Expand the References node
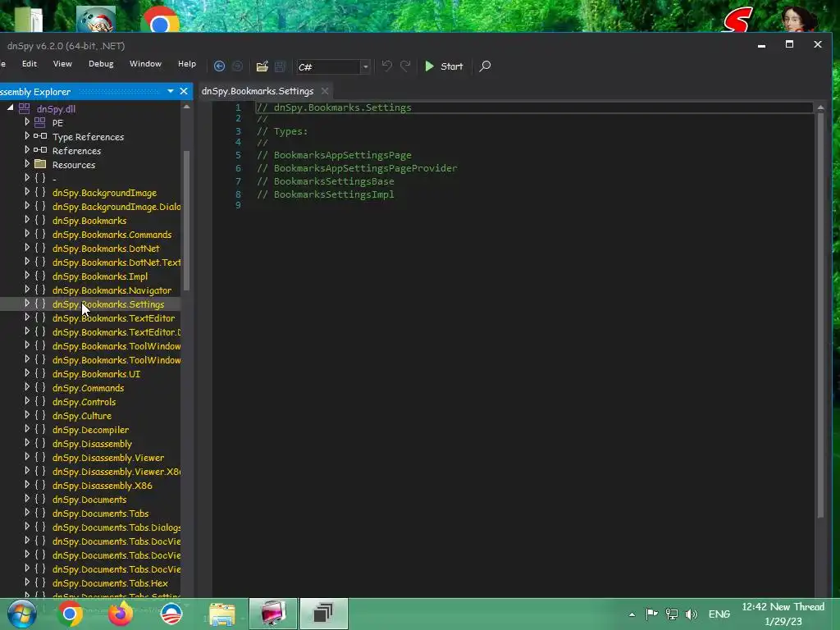 click(27, 150)
